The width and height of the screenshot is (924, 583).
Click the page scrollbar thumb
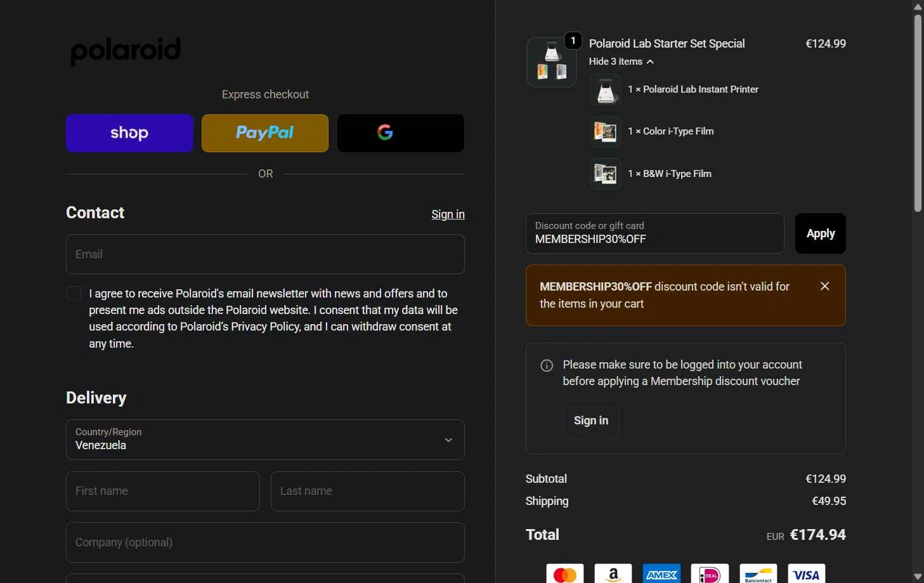pyautogui.click(x=918, y=113)
